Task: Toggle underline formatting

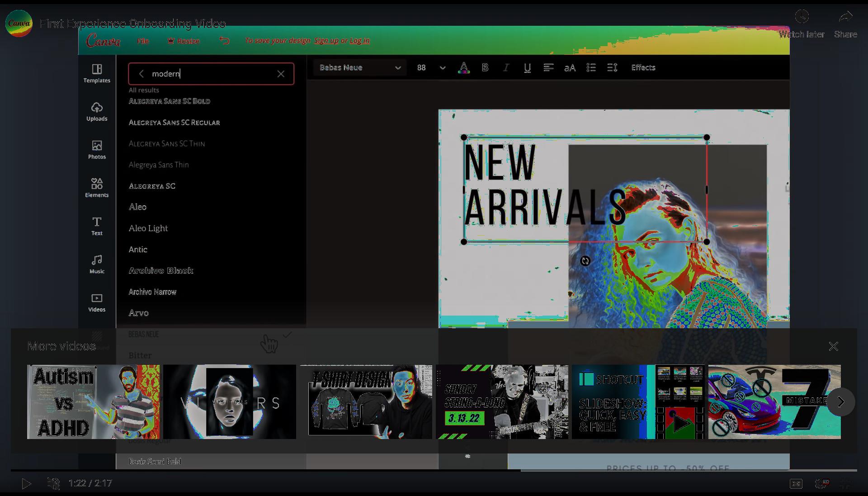Action: click(x=527, y=68)
